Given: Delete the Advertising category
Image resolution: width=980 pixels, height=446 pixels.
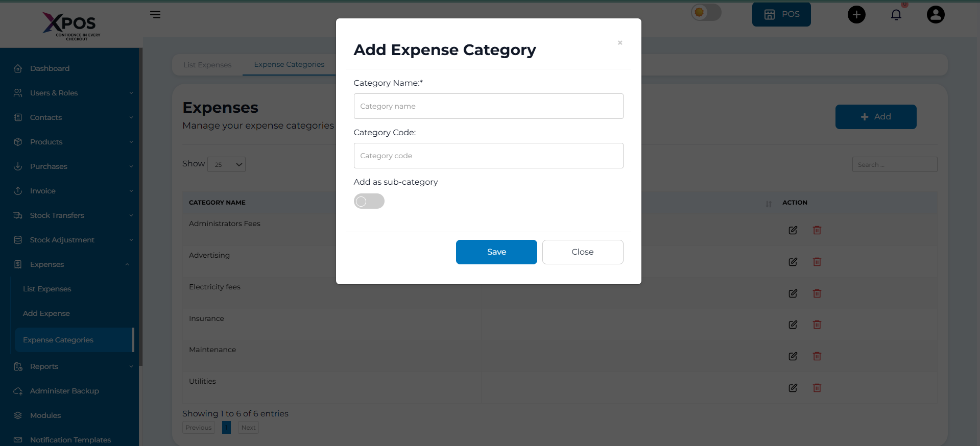Looking at the screenshot, I should (x=817, y=262).
